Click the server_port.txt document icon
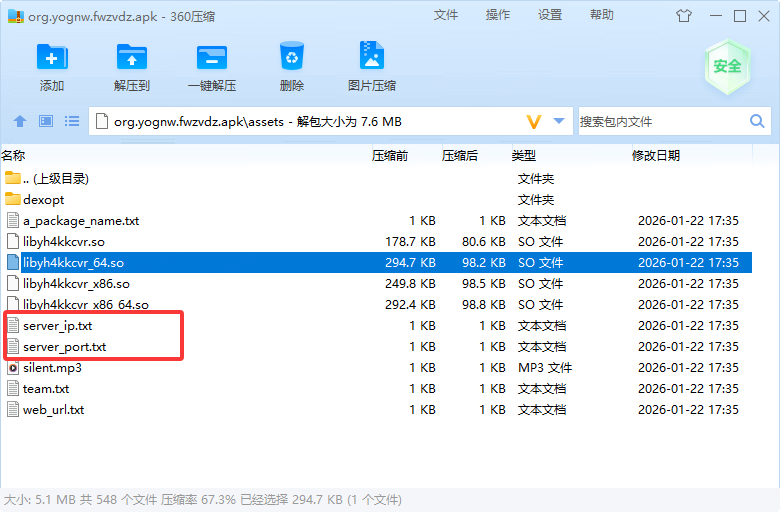 [13, 346]
